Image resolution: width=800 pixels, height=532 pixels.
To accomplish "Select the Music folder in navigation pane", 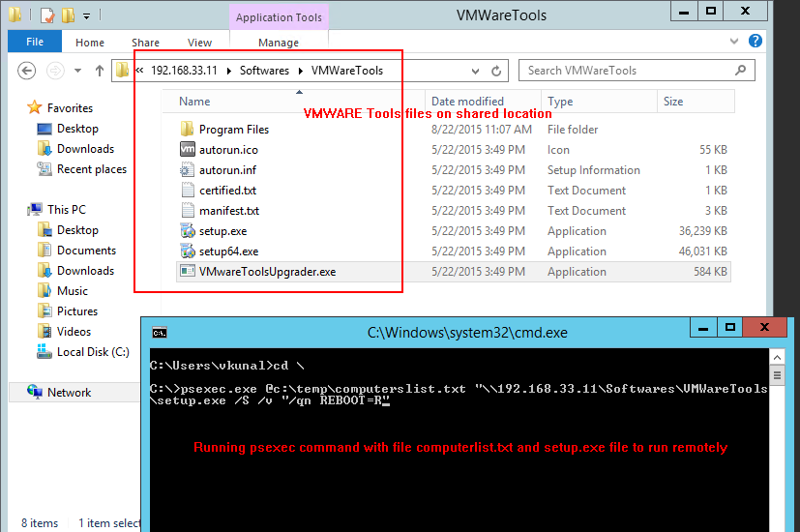I will (73, 291).
